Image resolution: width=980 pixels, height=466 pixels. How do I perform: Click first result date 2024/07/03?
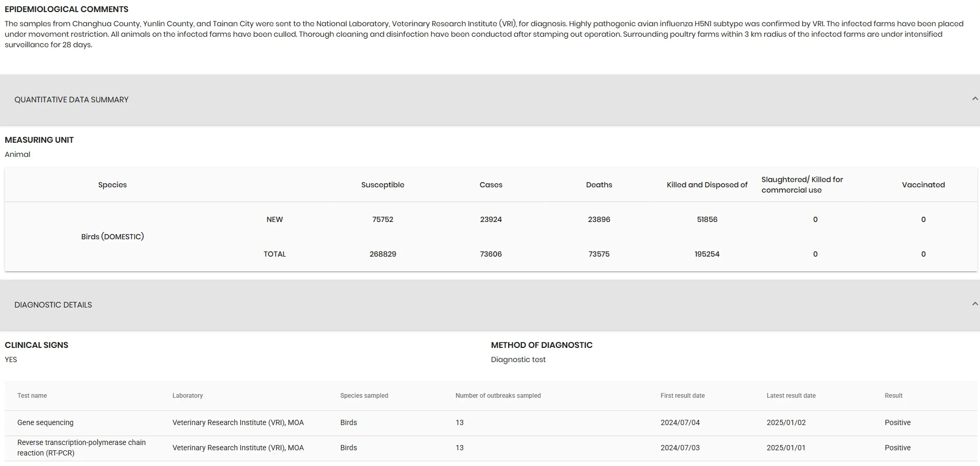coord(680,448)
